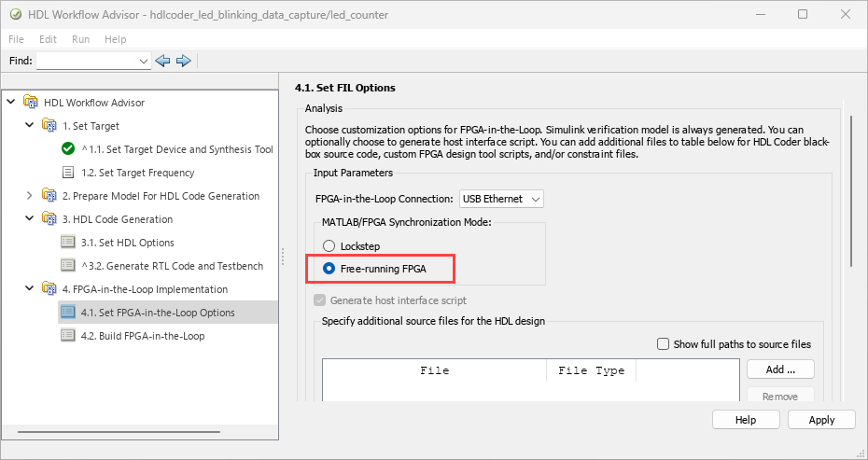
Task: Click icon beside 4.1. Set FPGA-in-the-Loop Options
Action: pyautogui.click(x=67, y=313)
